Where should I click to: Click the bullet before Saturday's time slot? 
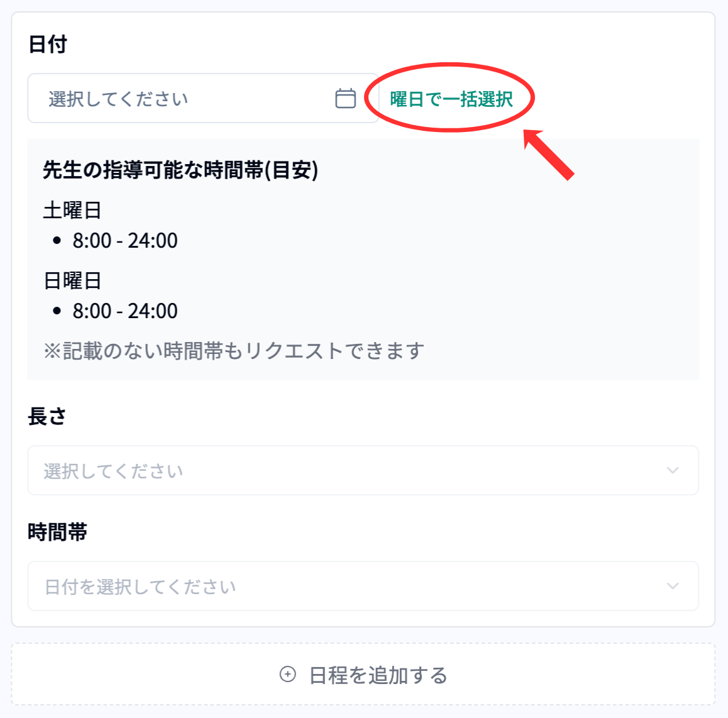coord(58,240)
